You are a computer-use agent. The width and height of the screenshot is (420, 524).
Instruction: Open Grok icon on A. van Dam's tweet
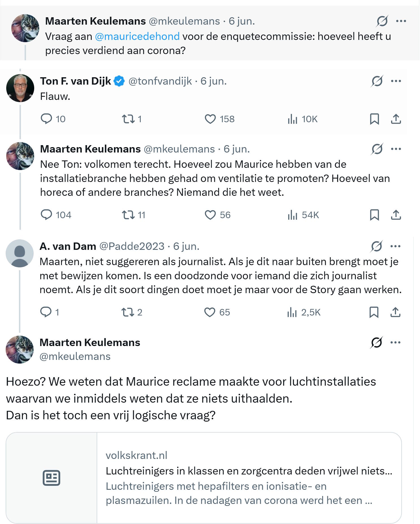(x=376, y=246)
